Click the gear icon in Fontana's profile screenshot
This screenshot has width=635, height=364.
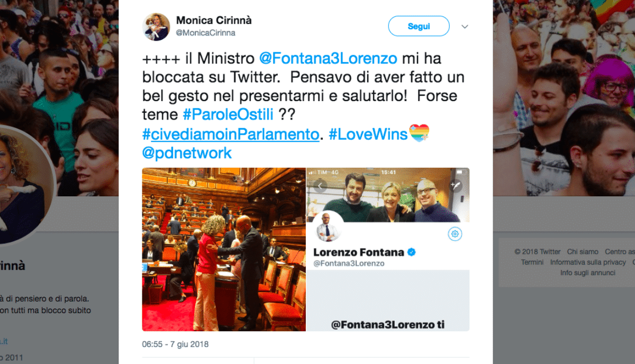[455, 234]
